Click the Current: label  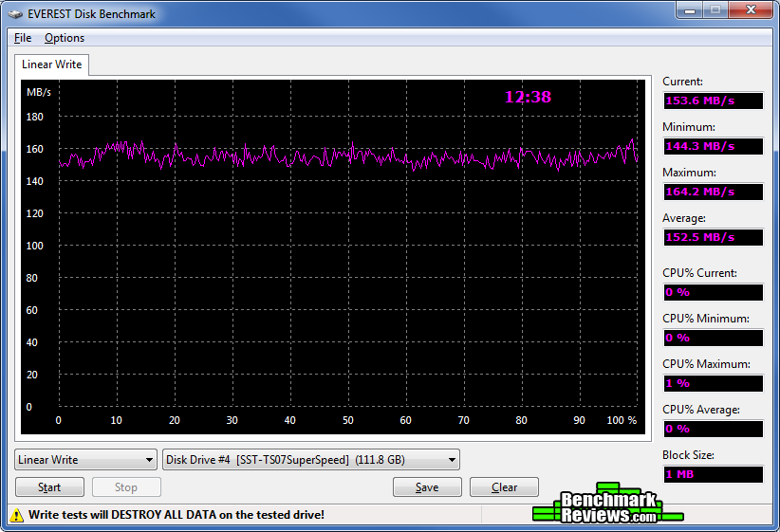pos(682,82)
